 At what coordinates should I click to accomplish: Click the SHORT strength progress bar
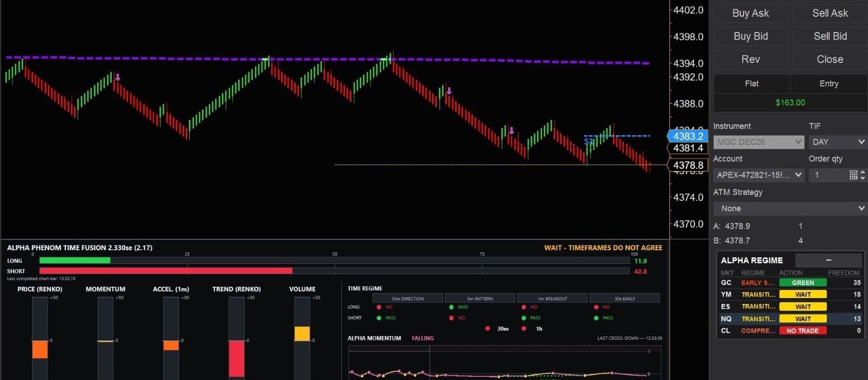tap(334, 271)
